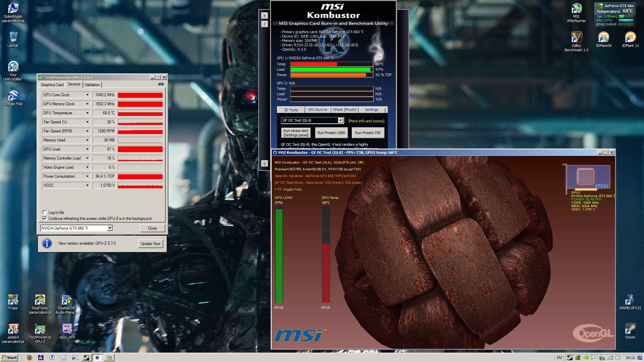
Task: Open the Kombustor Settings tab
Action: [x=372, y=110]
